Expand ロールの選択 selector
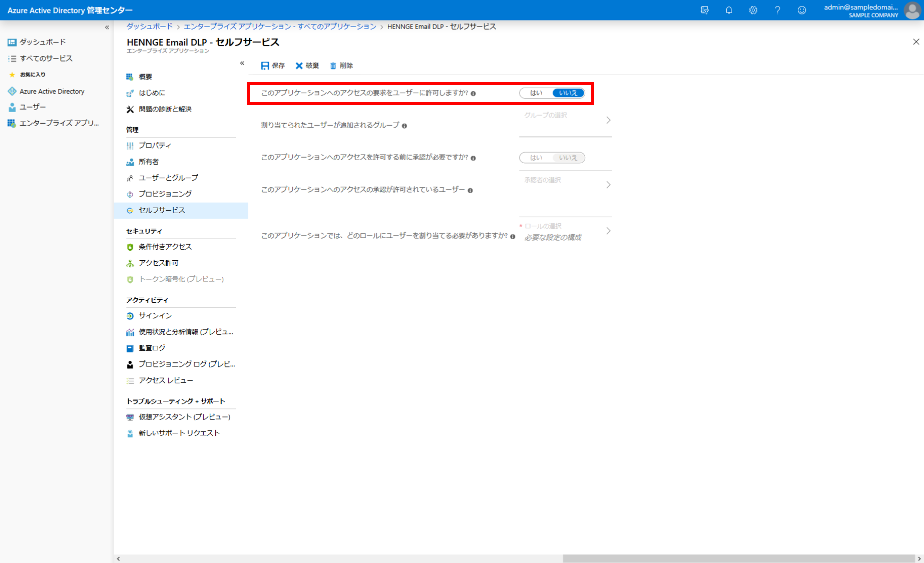Image resolution: width=924 pixels, height=563 pixels. point(565,231)
